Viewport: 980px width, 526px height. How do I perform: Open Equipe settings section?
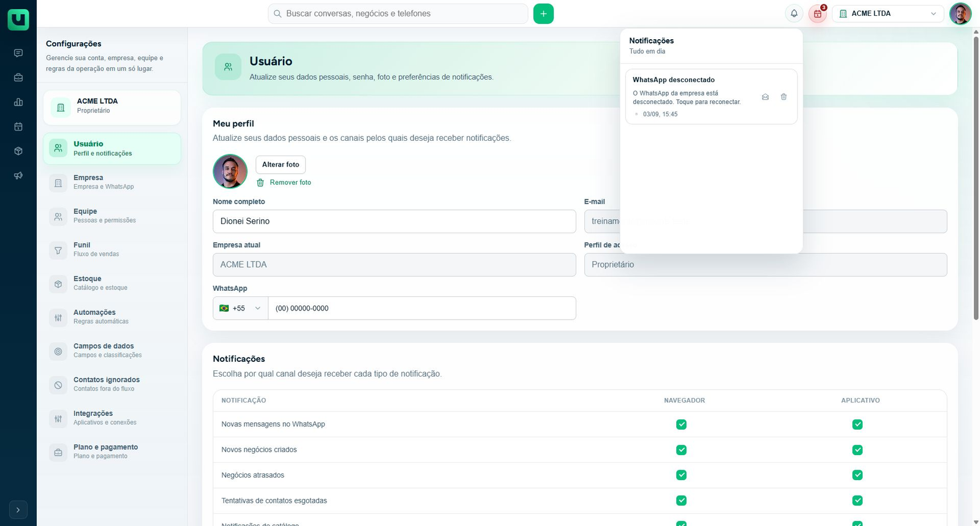(x=112, y=216)
